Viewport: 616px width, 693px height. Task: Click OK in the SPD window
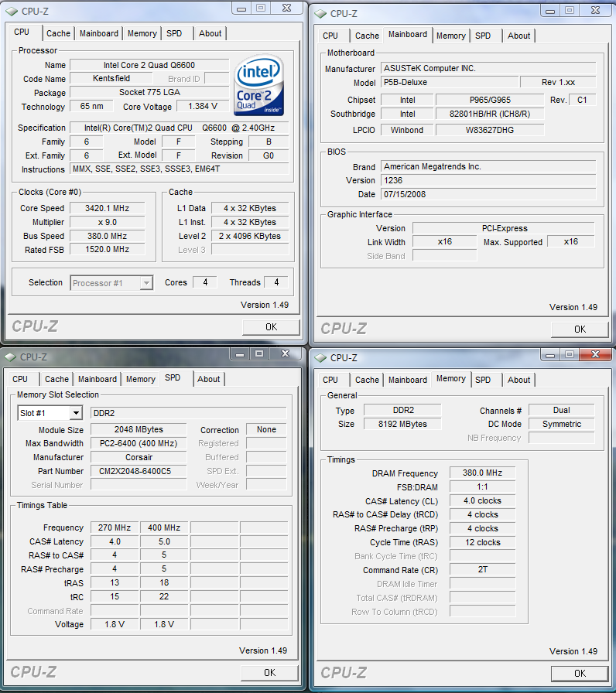pos(270,673)
